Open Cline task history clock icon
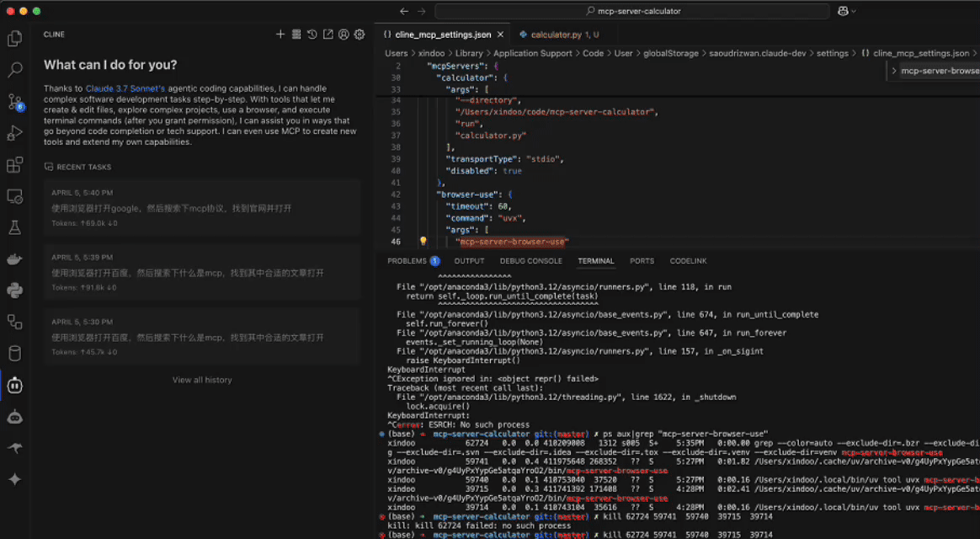This screenshot has width=980, height=539. point(312,35)
